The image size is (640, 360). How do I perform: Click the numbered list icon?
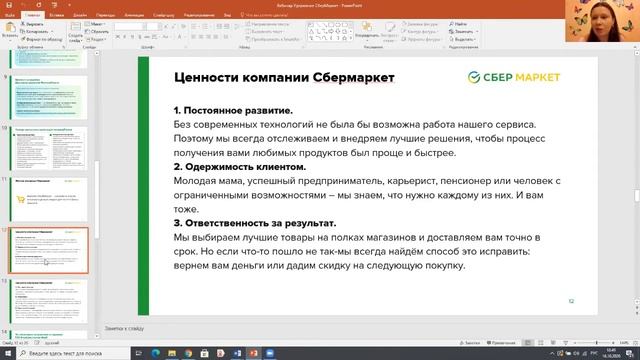(206, 27)
